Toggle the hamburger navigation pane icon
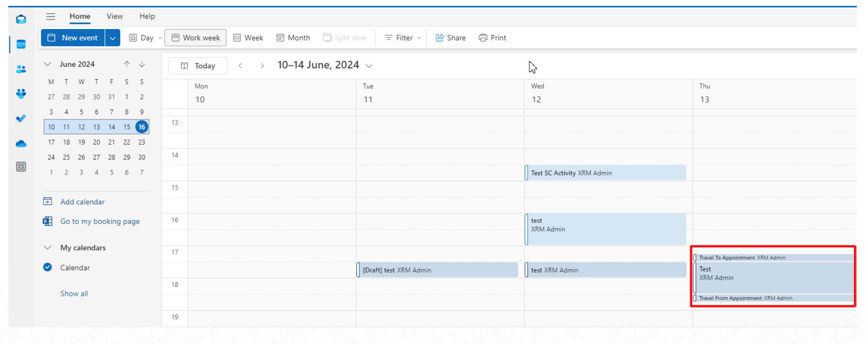Screen dimensions: 868x344 (51, 16)
